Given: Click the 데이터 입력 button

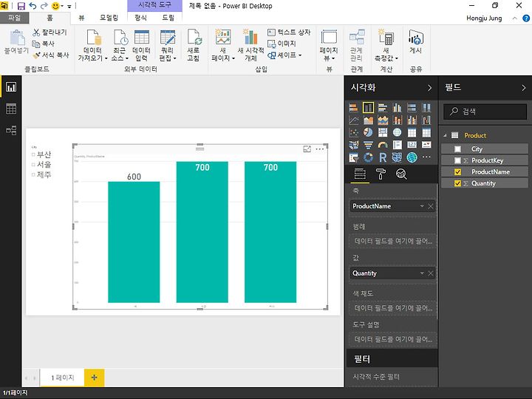Looking at the screenshot, I should [141, 46].
